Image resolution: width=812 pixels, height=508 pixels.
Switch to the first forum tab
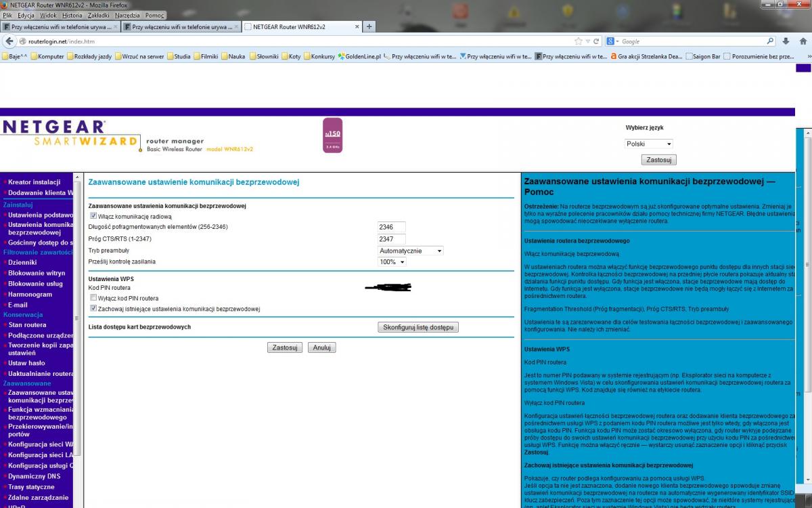coord(61,26)
